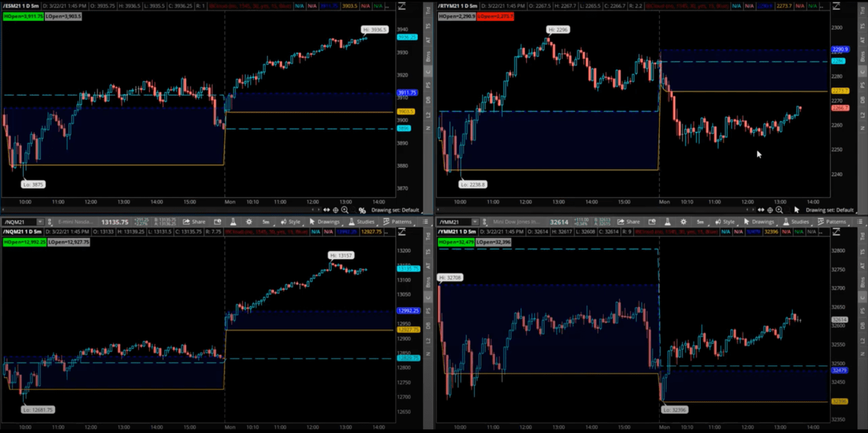
Task: Open the list menu icon at /YMM21 toolbar end
Action: [x=860, y=222]
